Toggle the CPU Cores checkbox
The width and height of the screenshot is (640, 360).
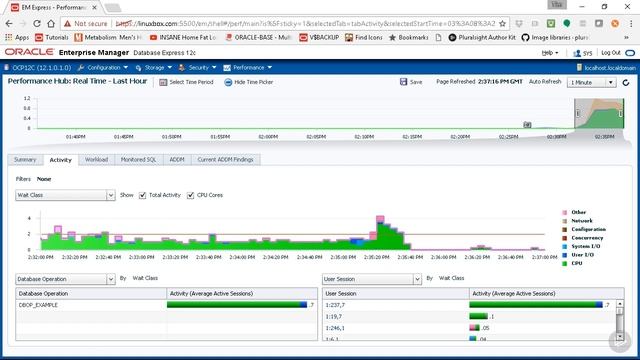(191, 196)
